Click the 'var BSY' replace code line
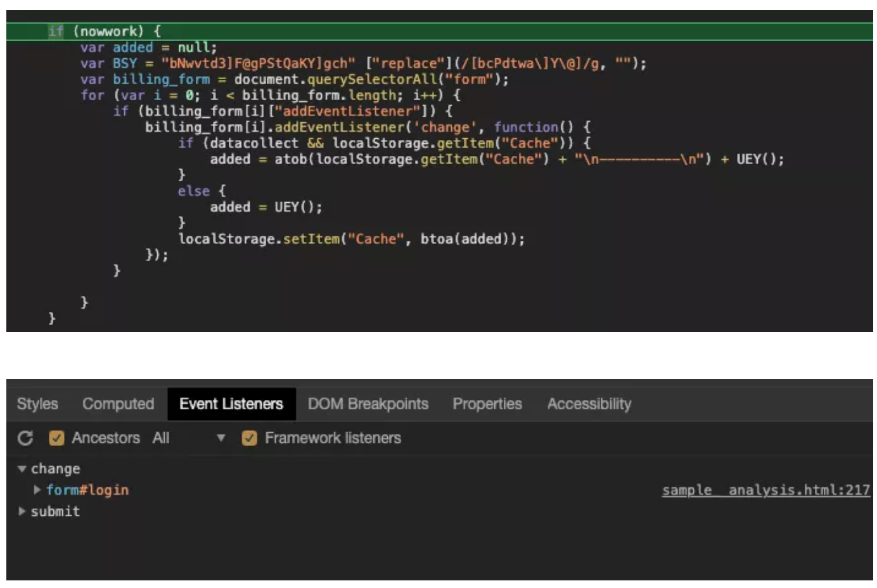 (363, 63)
